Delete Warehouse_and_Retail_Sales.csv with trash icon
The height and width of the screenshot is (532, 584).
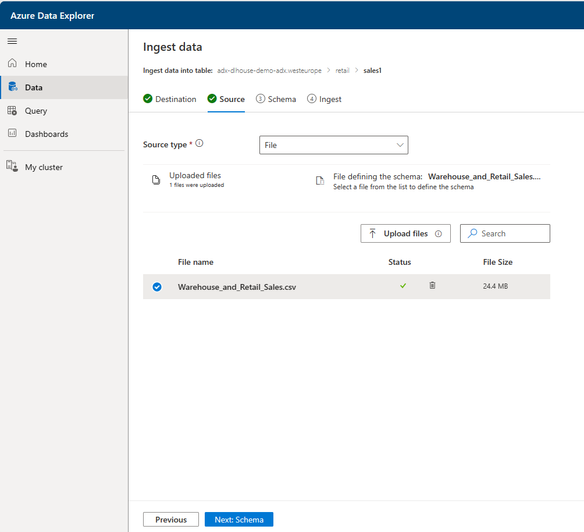[x=432, y=285]
